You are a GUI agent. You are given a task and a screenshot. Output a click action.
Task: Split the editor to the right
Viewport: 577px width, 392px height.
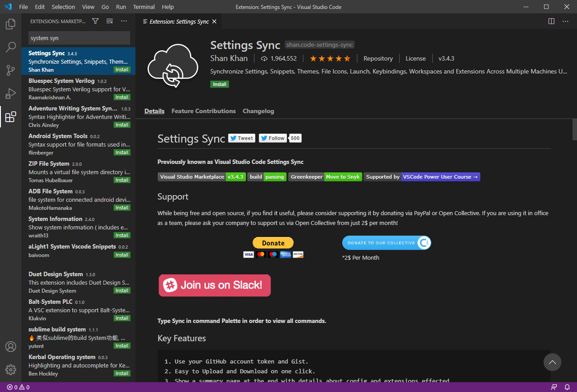[551, 21]
